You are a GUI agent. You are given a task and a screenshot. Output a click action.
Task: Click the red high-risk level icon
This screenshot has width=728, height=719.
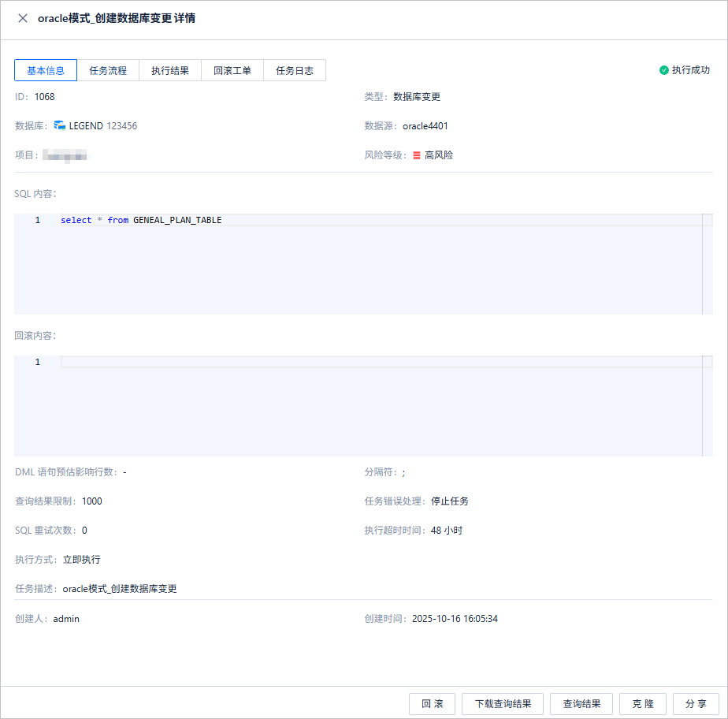(417, 155)
